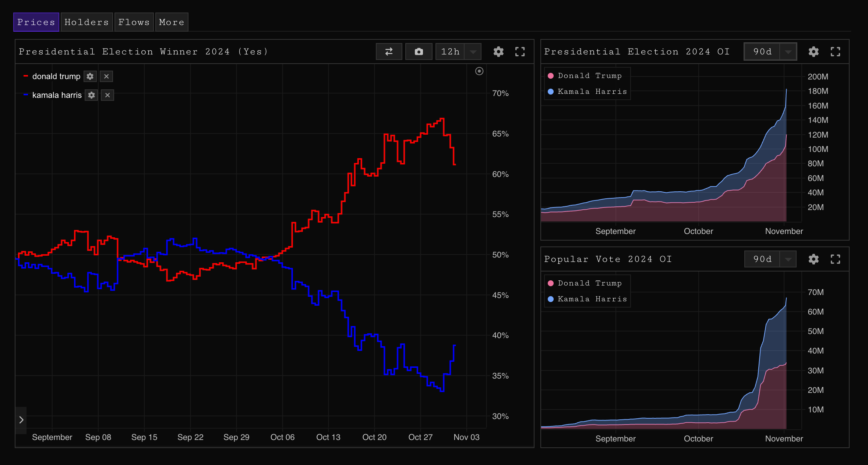Open the 12h interval dropdown
The image size is (868, 465).
pos(473,52)
